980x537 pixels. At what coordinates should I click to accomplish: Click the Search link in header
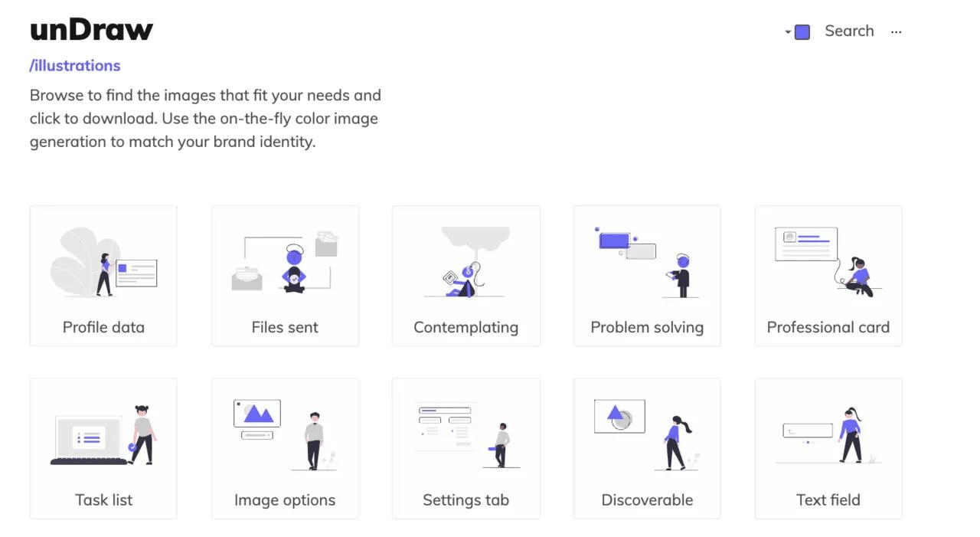[849, 31]
